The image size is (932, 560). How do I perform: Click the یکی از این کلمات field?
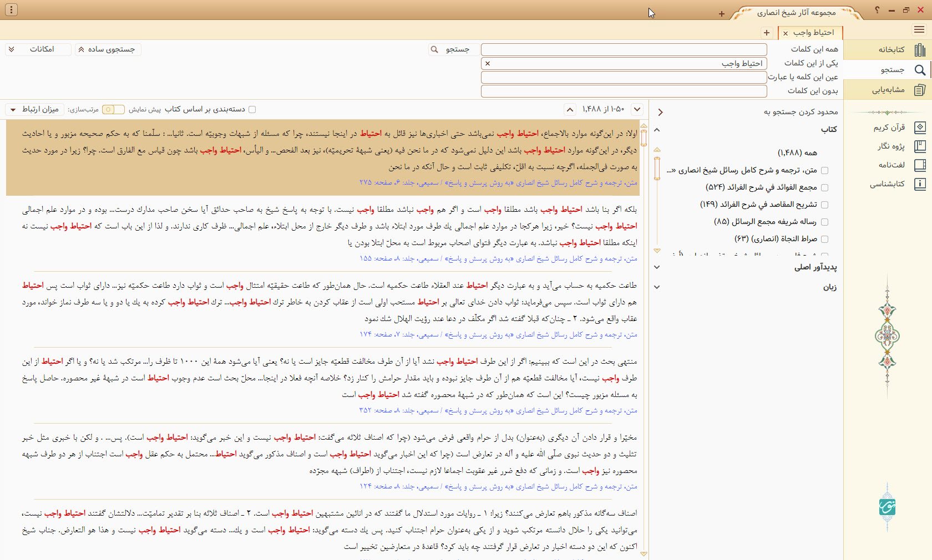pos(624,63)
